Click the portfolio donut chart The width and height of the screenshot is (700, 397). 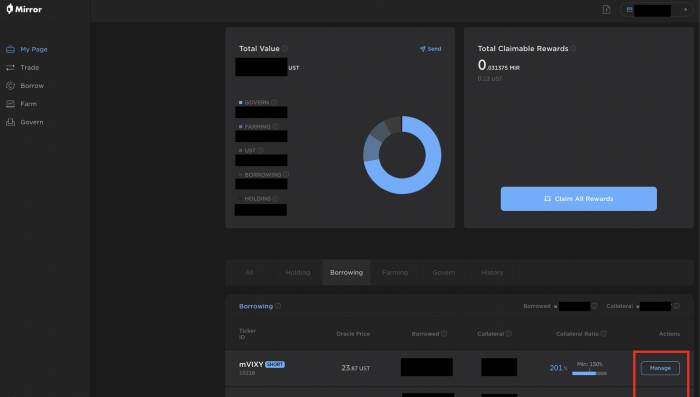(402, 155)
